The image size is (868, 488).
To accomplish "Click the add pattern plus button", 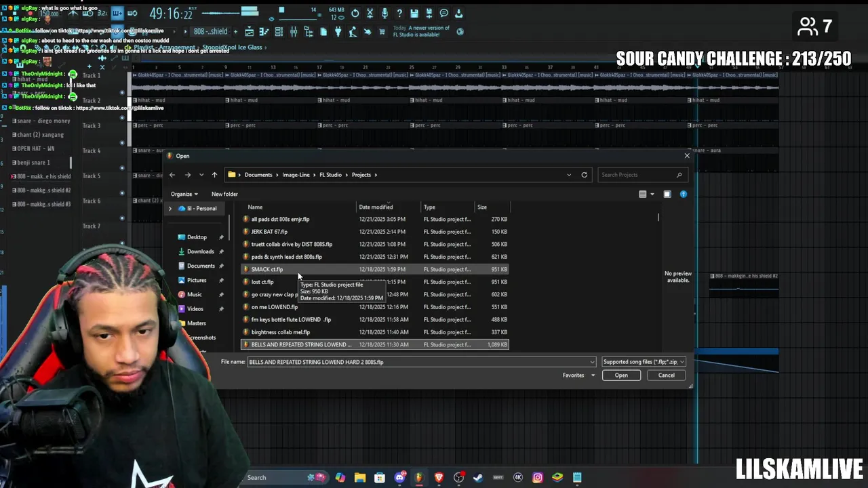I will click(x=235, y=32).
